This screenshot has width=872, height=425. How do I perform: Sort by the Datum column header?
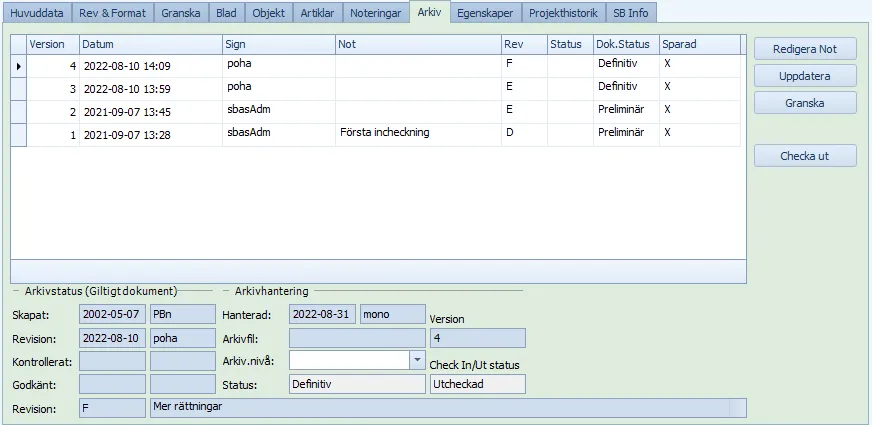pyautogui.click(x=151, y=45)
